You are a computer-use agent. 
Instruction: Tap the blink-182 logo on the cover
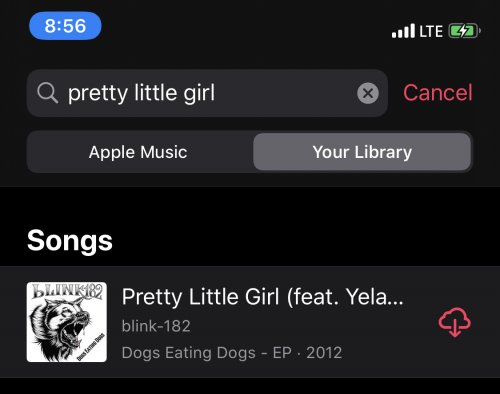[68, 291]
